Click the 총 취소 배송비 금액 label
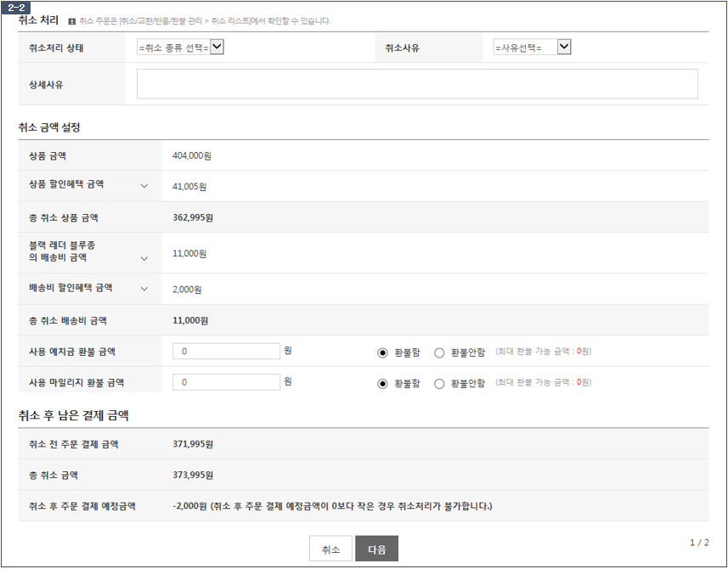Image resolution: width=728 pixels, height=569 pixels. (68, 321)
